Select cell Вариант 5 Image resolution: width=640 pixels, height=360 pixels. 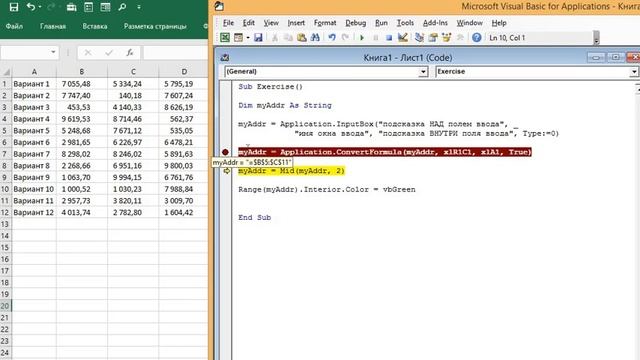coord(34,131)
